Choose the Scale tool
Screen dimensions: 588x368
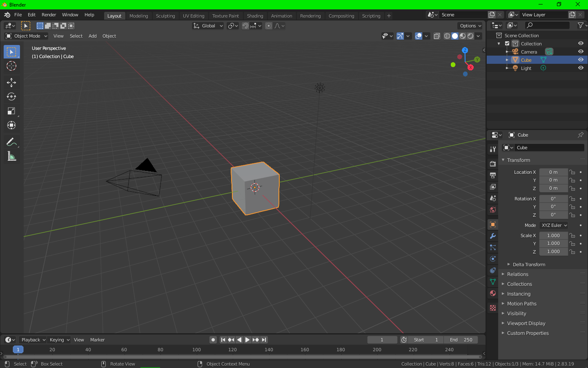pyautogui.click(x=11, y=111)
